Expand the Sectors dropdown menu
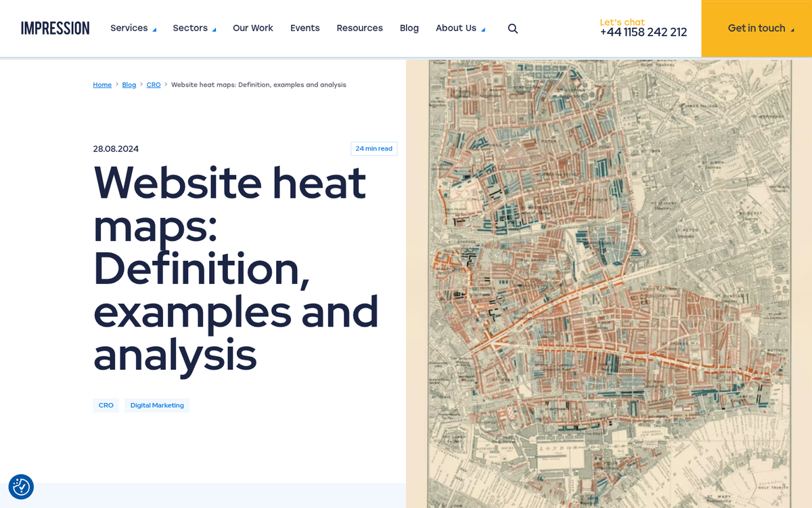812x508 pixels. 190,28
